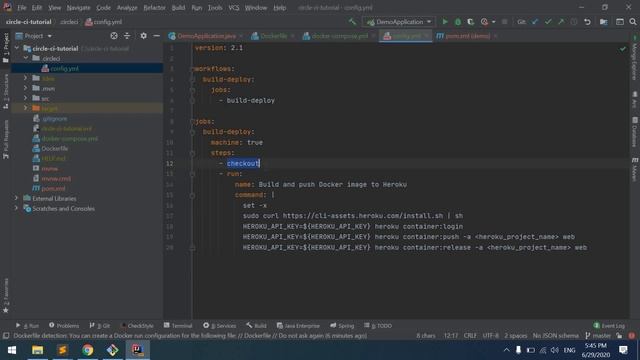Open the File menu
Screen dimensions: 640x360
coord(22,8)
